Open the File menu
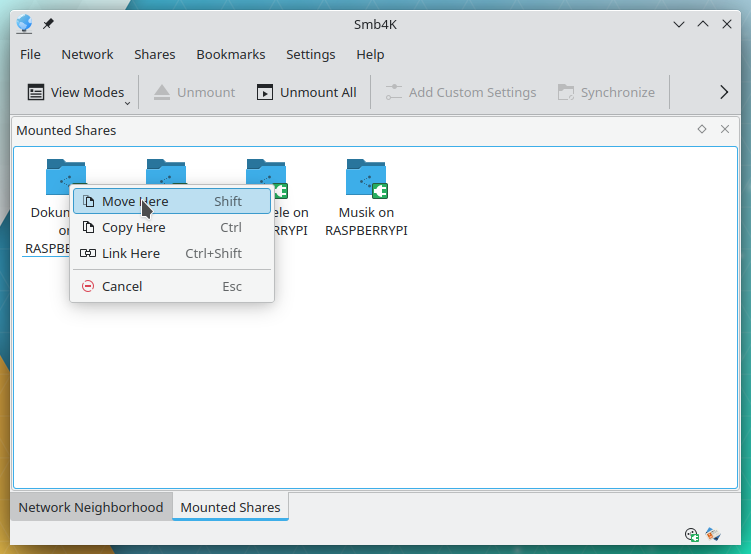 [30, 55]
